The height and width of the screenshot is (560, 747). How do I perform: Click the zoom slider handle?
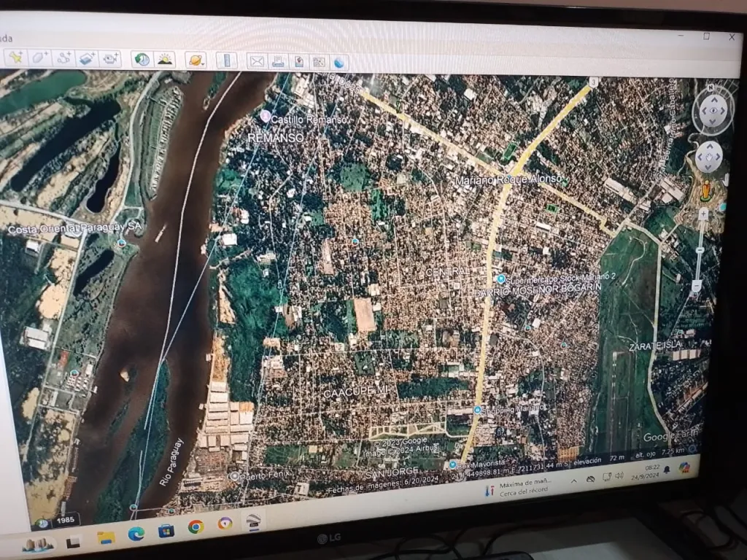pos(700,250)
